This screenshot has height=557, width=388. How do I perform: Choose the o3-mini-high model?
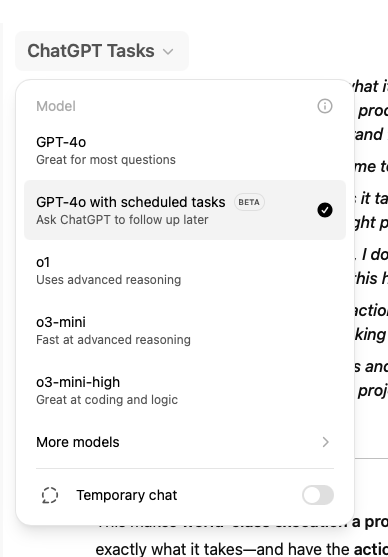pos(185,390)
